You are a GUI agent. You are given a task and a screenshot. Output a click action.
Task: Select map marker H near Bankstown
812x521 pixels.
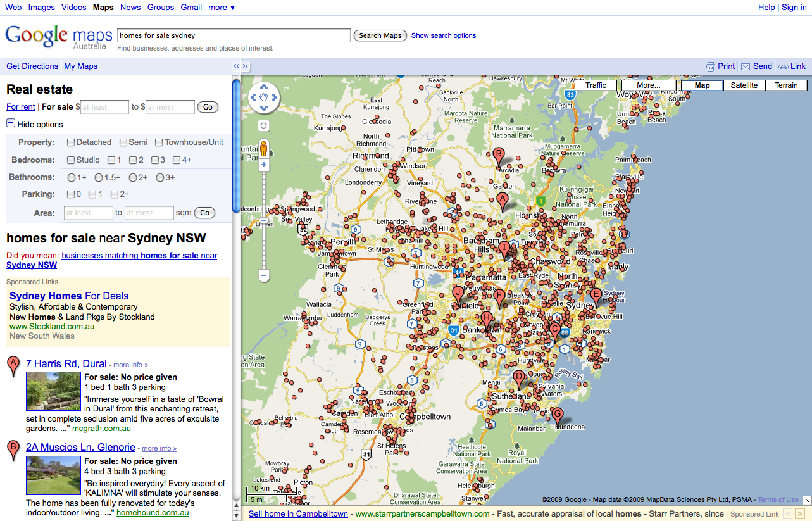coord(486,320)
